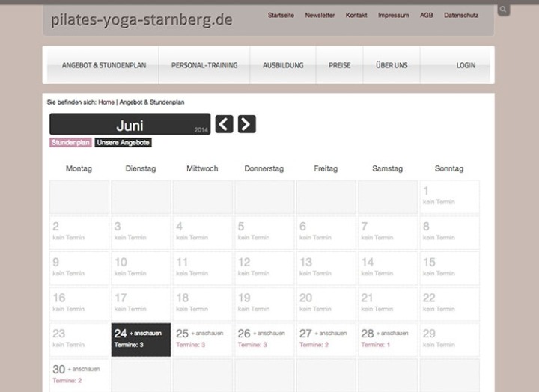Open Angebot & Stundenplan menu
This screenshot has width=539, height=392.
tap(104, 65)
